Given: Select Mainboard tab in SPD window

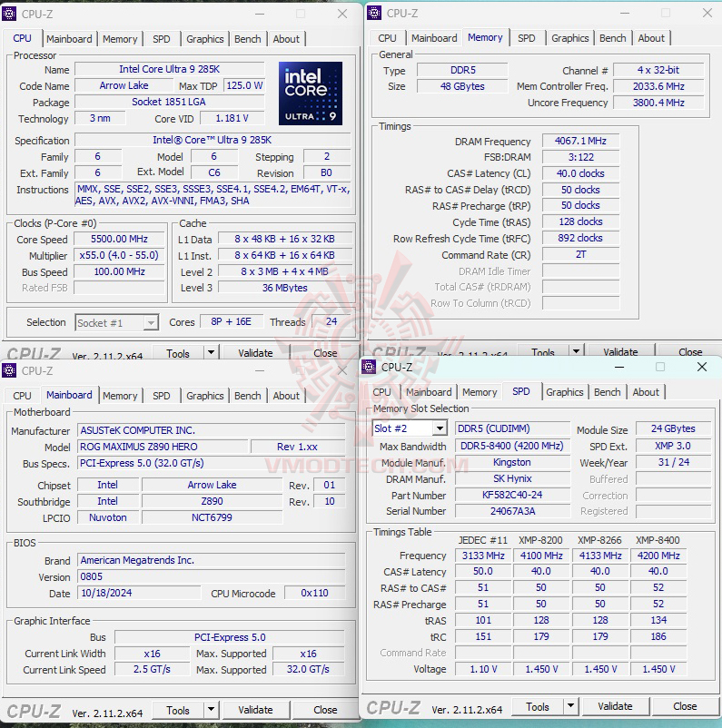Looking at the screenshot, I should (x=429, y=392).
